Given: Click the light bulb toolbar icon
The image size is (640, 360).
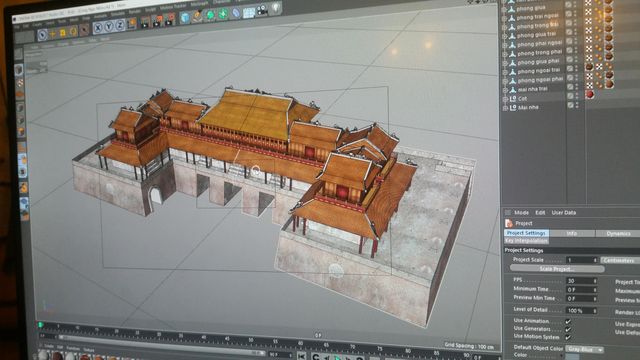Looking at the screenshot, I should [x=276, y=7].
